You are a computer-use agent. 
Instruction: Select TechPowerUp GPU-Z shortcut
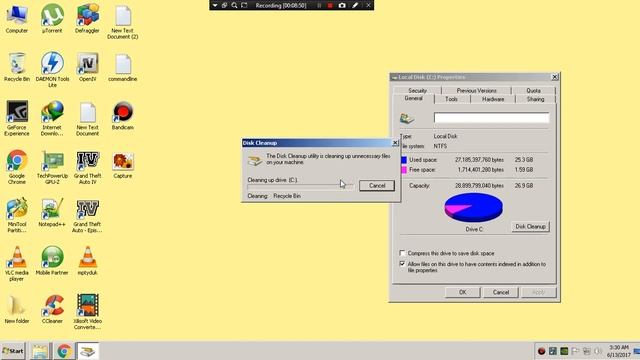52,167
